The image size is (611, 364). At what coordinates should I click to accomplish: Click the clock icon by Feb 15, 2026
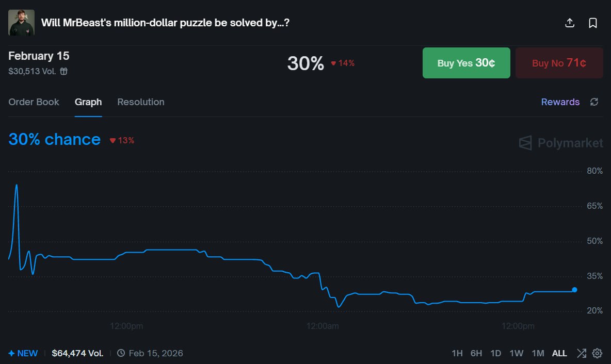point(121,353)
